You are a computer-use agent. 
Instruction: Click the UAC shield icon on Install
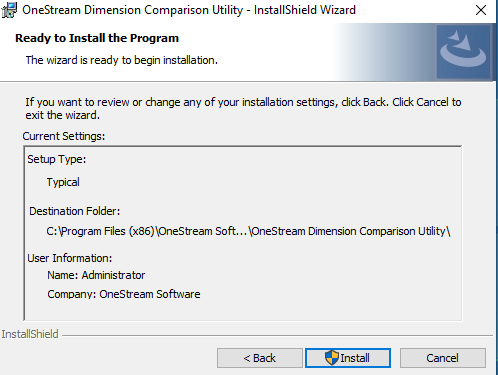click(332, 358)
